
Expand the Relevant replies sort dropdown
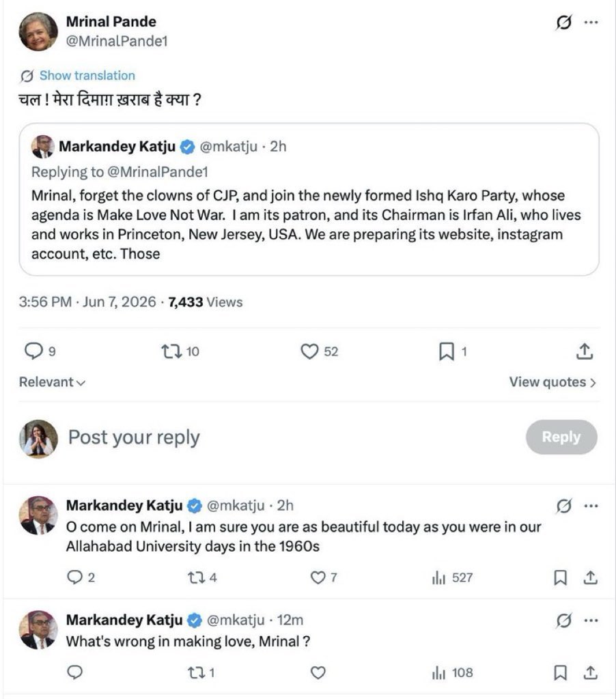pos(52,382)
